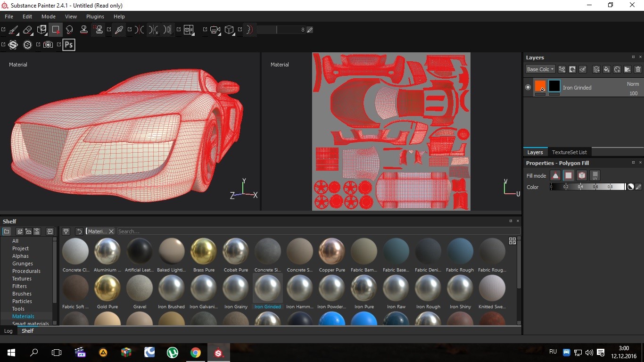
Task: Switch to the TextureSet List tab
Action: click(x=570, y=152)
